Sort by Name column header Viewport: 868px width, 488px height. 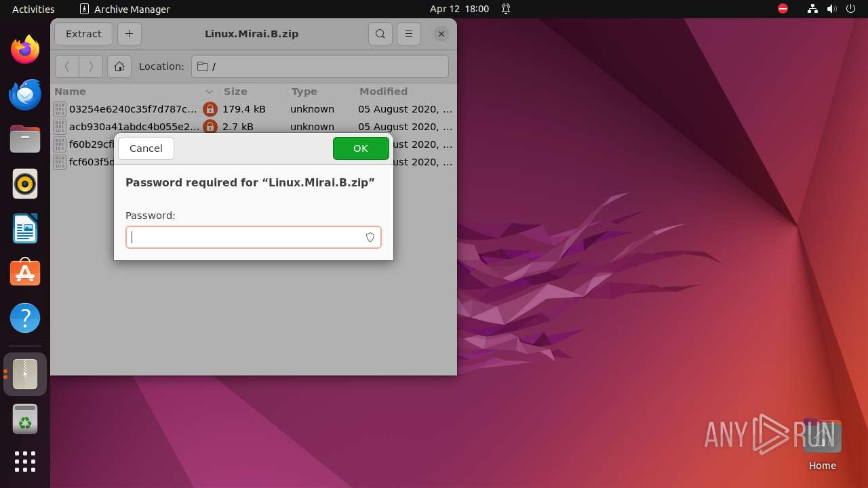[134, 91]
